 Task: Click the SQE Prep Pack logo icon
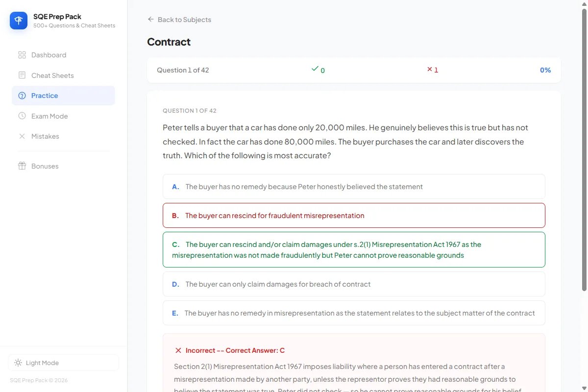(x=19, y=21)
